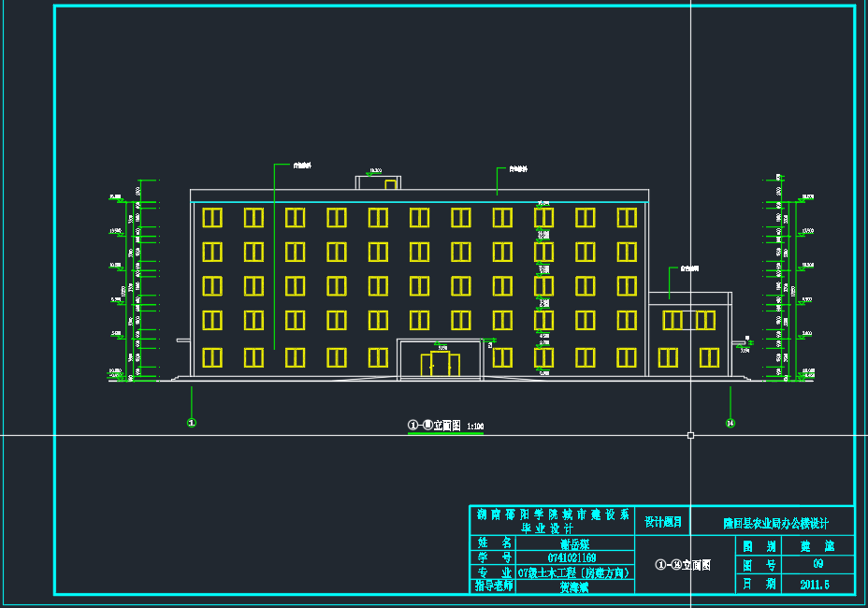868x608 pixels.
Task: Select the drawing number "09"
Action: 818,564
